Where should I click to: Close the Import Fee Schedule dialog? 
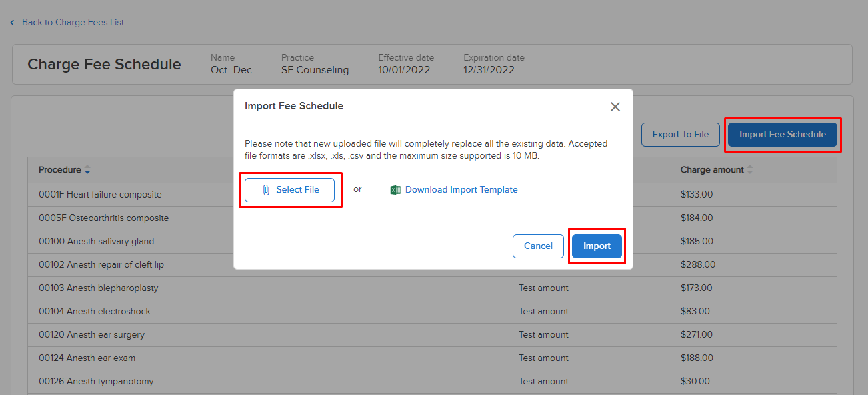(615, 107)
